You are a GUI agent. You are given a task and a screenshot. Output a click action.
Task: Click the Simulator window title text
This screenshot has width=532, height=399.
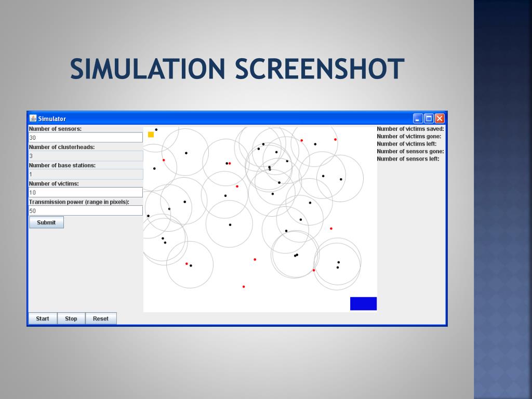click(x=52, y=119)
